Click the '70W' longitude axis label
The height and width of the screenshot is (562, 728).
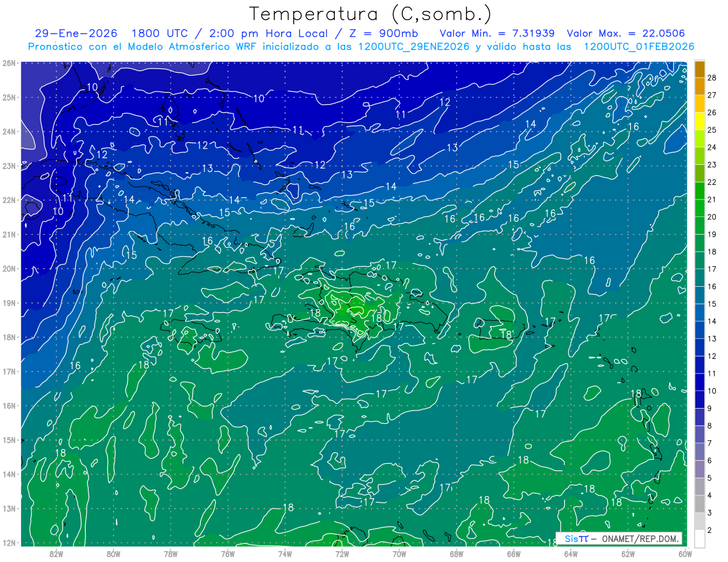click(399, 554)
